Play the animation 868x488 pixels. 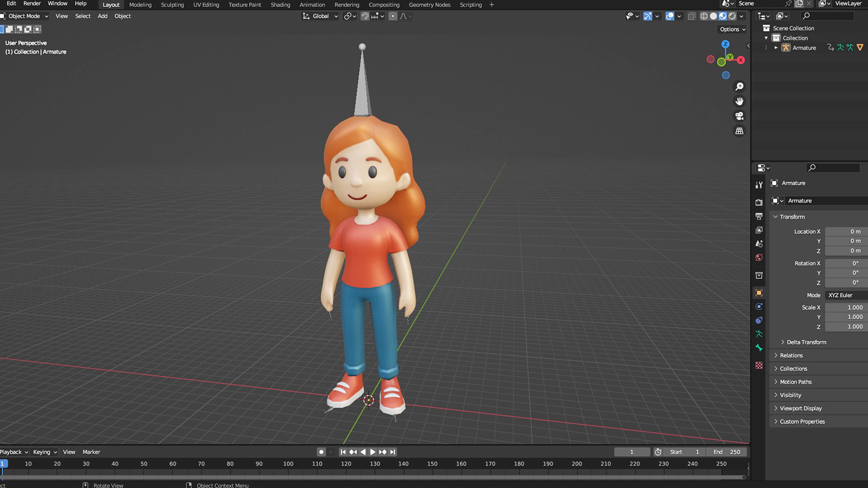[x=373, y=452]
